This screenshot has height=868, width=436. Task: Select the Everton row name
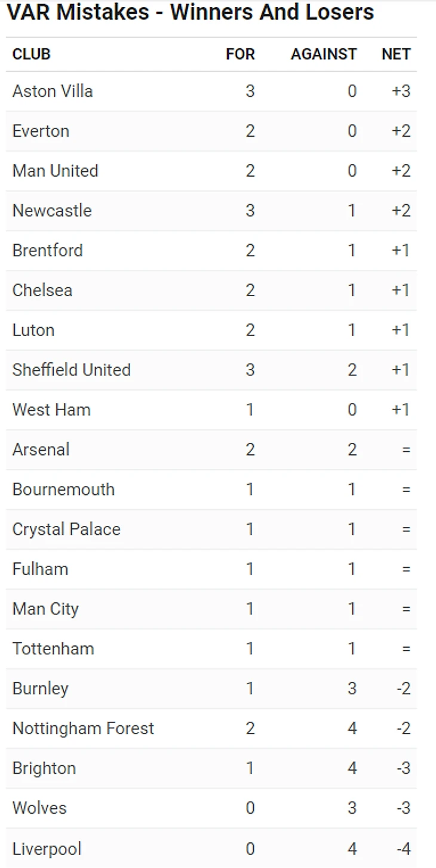(41, 131)
